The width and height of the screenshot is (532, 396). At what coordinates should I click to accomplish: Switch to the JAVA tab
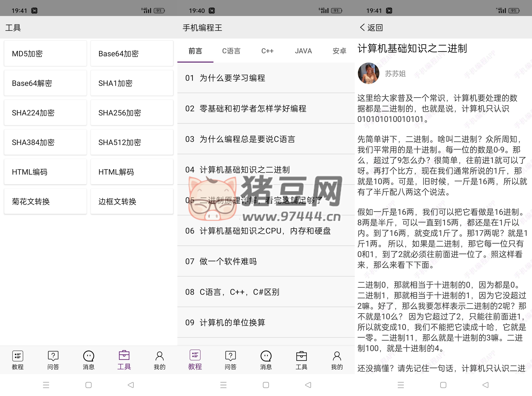point(303,51)
